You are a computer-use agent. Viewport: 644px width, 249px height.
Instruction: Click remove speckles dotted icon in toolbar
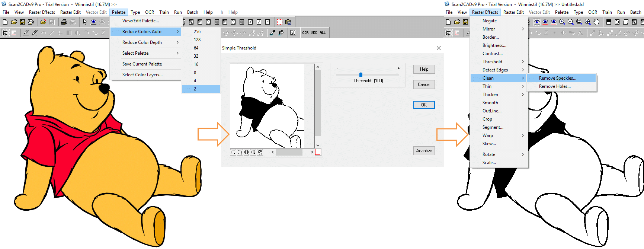(208, 22)
